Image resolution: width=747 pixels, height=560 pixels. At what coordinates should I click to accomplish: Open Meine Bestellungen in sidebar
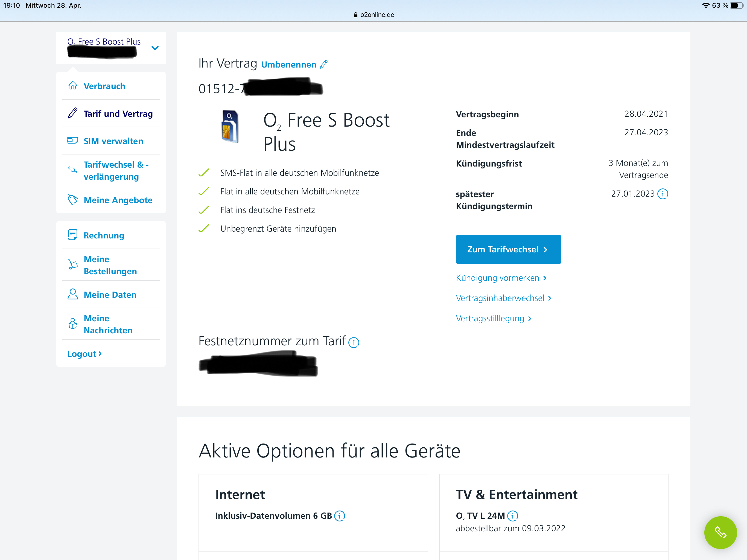coord(111,265)
